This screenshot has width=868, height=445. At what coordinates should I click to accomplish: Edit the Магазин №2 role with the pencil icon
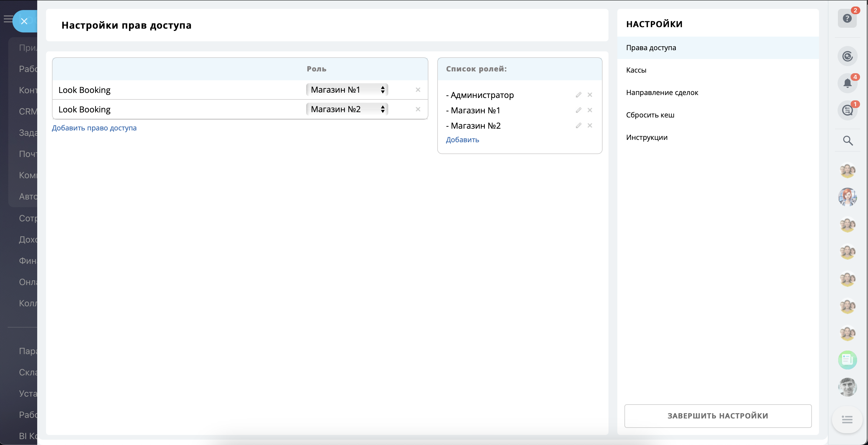tap(579, 126)
